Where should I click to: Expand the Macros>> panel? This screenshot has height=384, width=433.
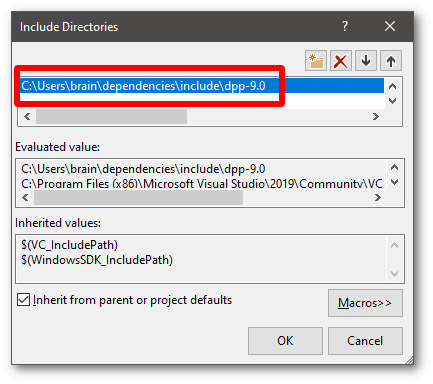(365, 303)
